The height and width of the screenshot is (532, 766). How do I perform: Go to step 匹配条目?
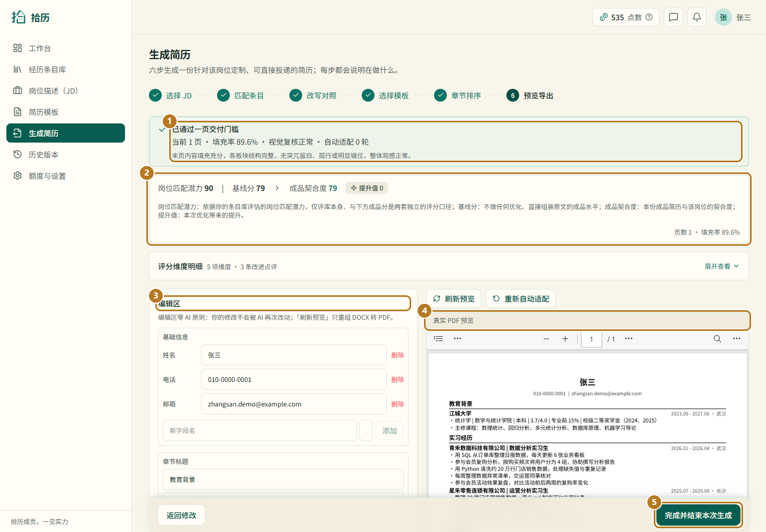click(x=240, y=95)
